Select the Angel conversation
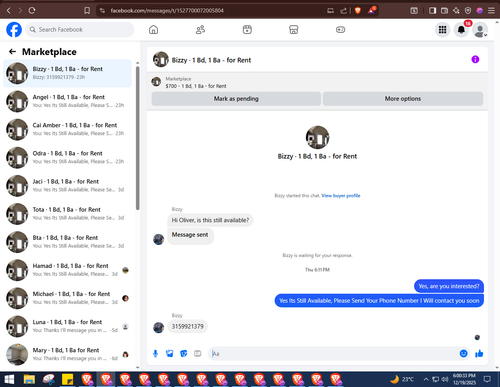 click(x=67, y=101)
